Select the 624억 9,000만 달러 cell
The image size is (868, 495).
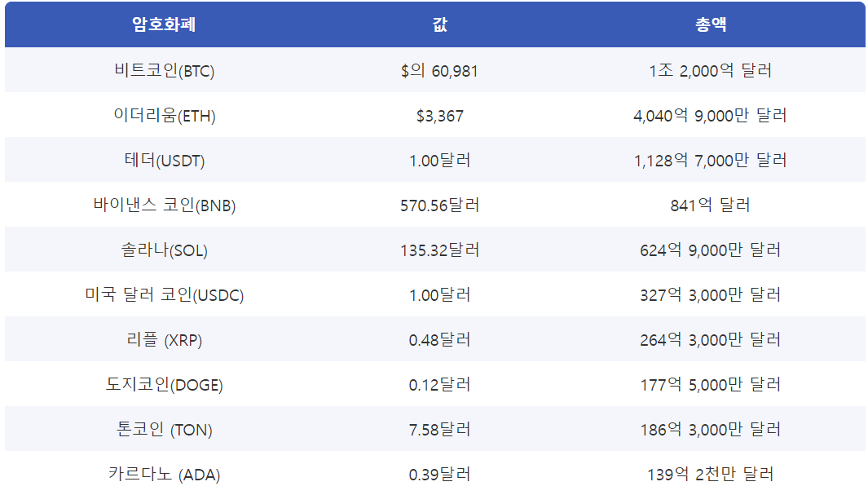710,250
